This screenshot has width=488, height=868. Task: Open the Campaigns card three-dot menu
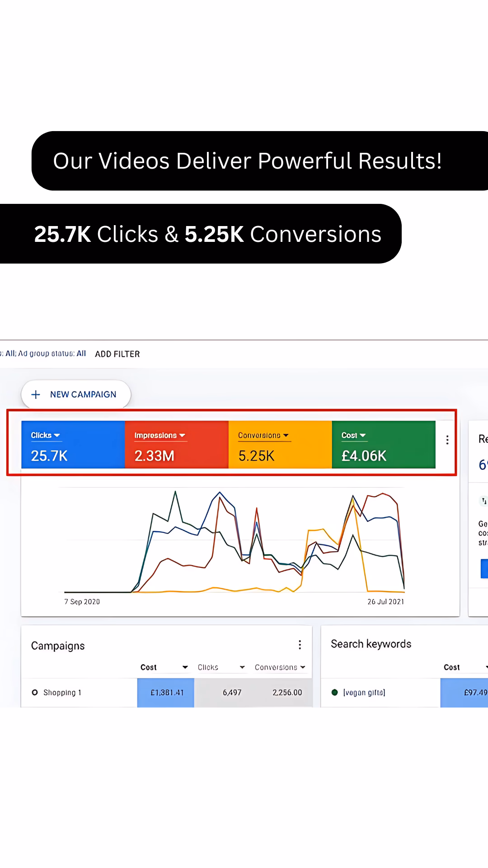[300, 645]
